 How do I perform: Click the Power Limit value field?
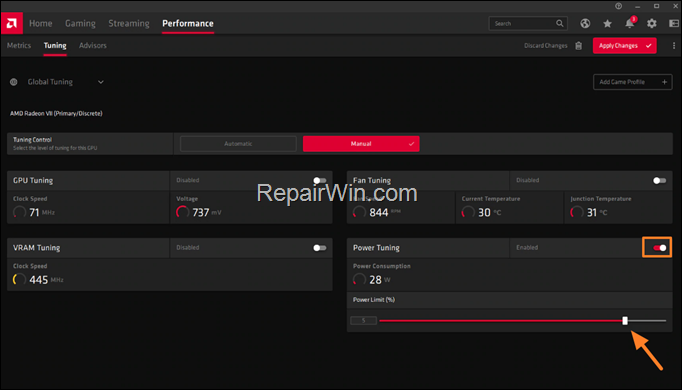pyautogui.click(x=364, y=320)
